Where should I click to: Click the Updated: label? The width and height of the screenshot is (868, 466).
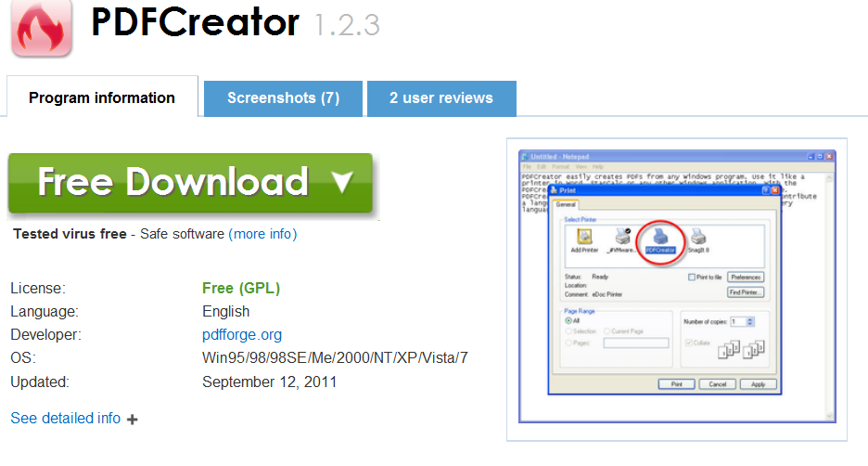[40, 382]
